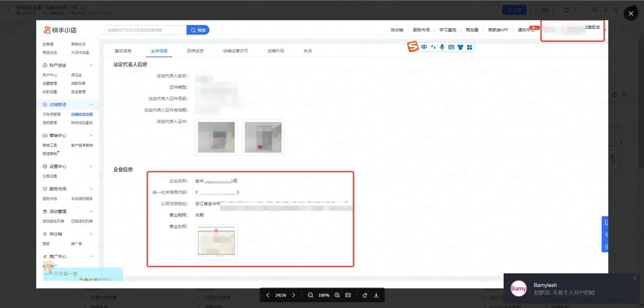Expand the 营销中心 section chevron
The height and width of the screenshot is (308, 644).
tap(91, 135)
